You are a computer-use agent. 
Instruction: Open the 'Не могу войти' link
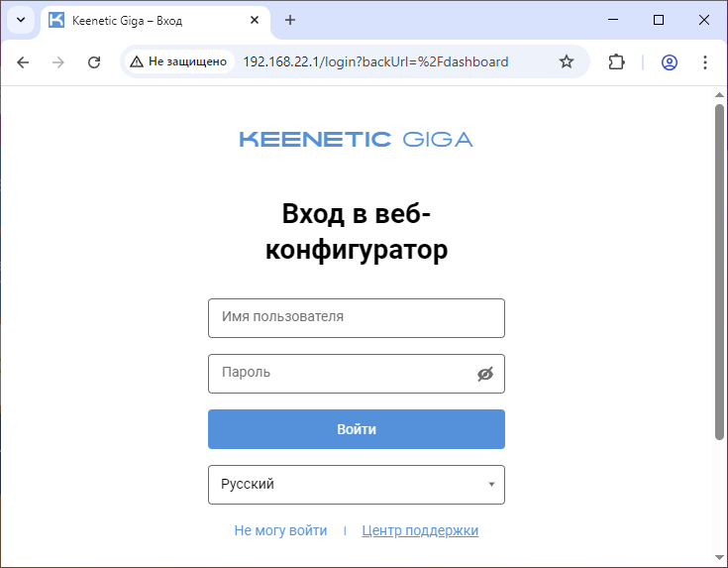tap(280, 531)
